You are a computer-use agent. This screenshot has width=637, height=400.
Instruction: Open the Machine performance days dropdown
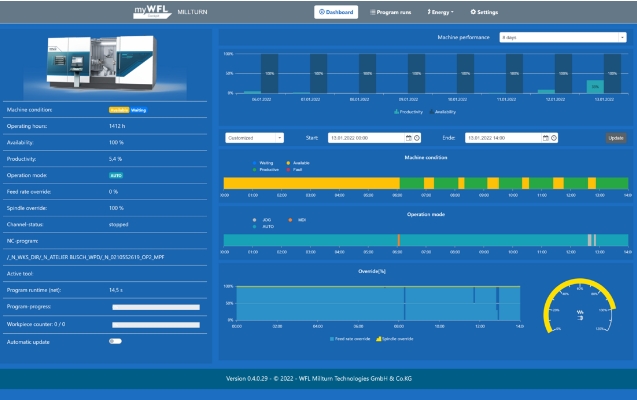[561, 37]
